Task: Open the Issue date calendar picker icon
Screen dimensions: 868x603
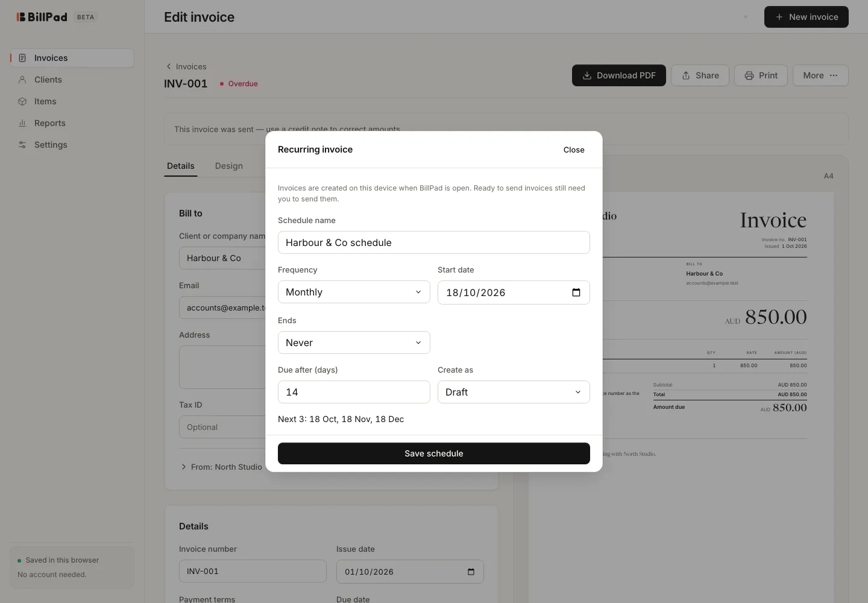Action: pyautogui.click(x=471, y=572)
